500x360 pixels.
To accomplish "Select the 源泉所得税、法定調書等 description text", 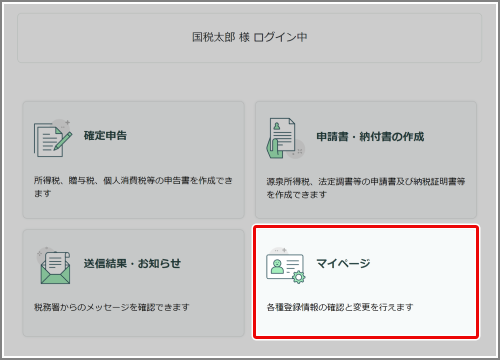I will (366, 188).
